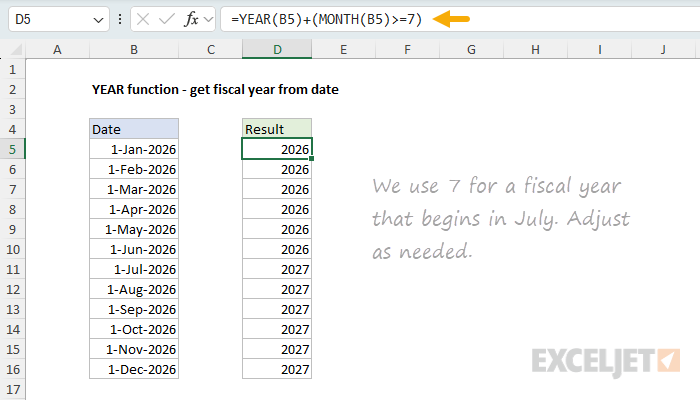Screen dimensions: 700x400
Task: Select row 4 header
Action: coord(12,129)
